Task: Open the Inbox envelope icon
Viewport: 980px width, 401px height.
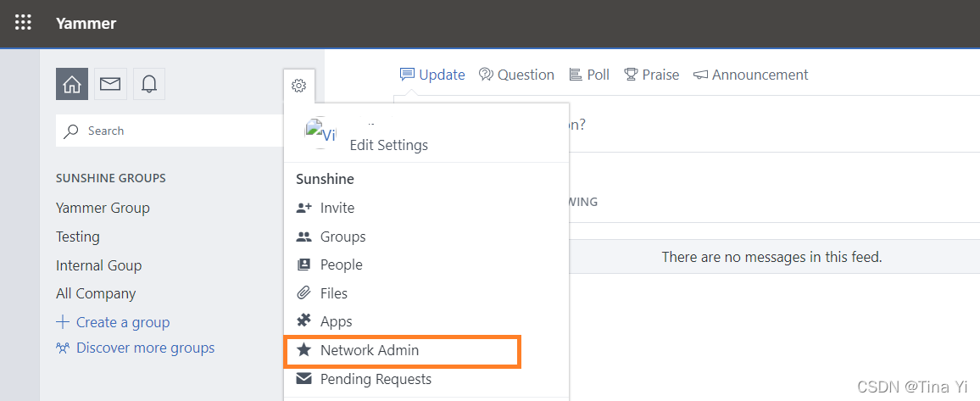Action: (110, 84)
